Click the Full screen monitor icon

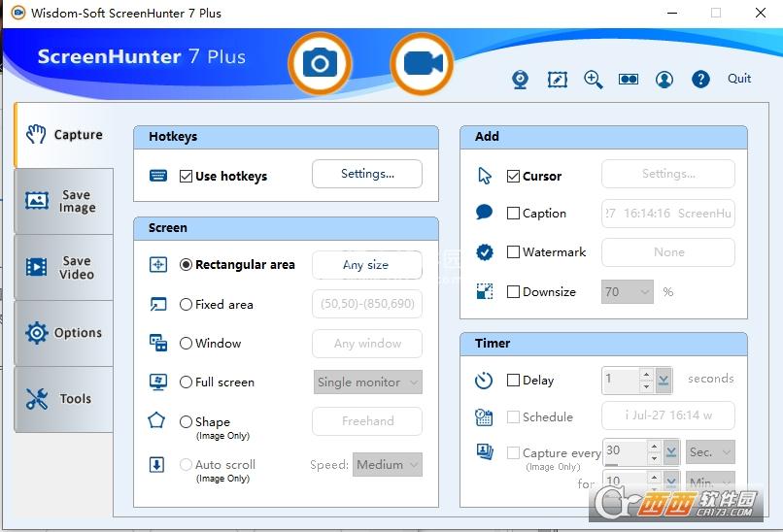[158, 382]
